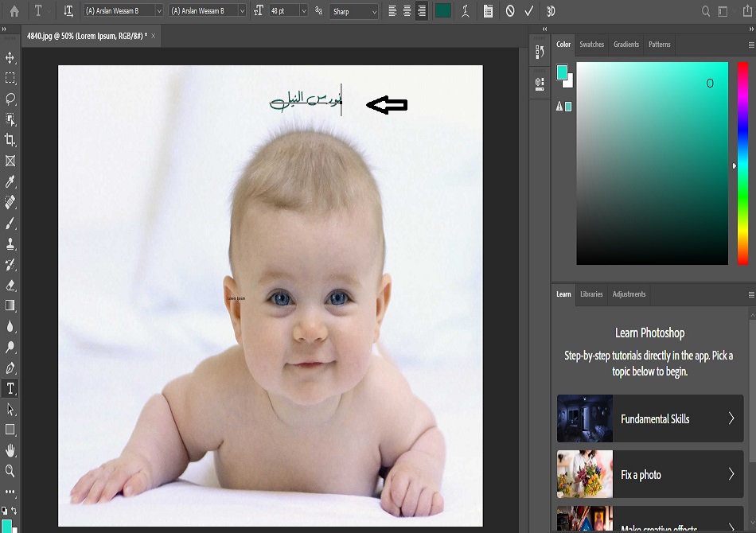This screenshot has width=756, height=533.
Task: Select the Hand tool
Action: 10,450
